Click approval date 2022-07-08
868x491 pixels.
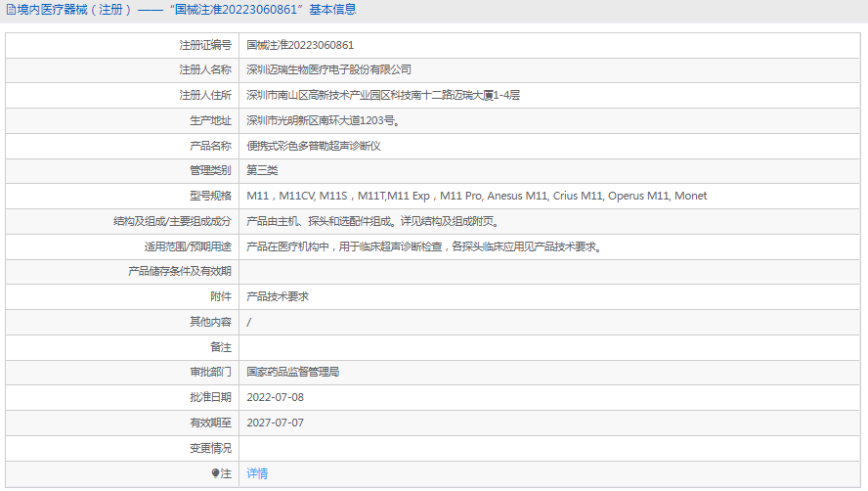pos(275,397)
